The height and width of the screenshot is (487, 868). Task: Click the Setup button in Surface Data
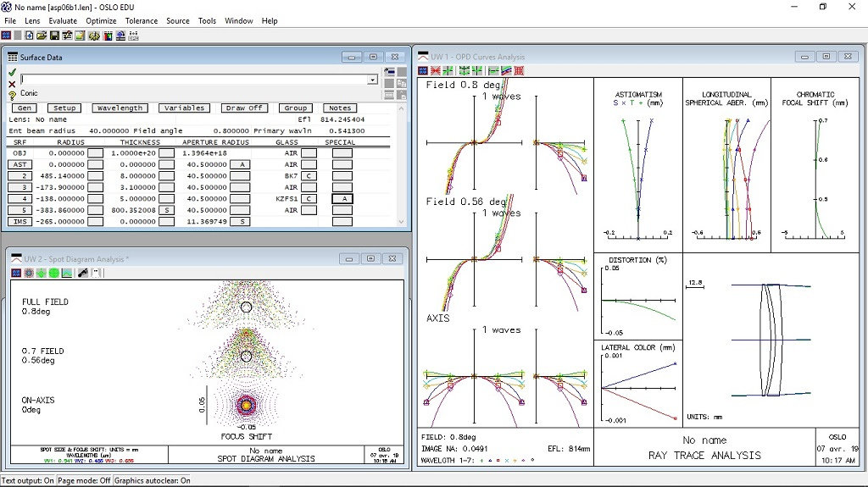click(64, 108)
